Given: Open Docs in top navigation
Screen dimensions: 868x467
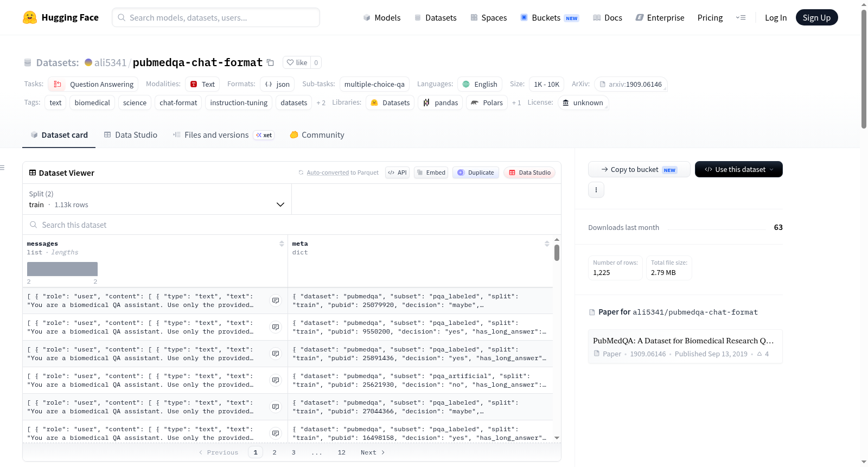Looking at the screenshot, I should point(608,17).
